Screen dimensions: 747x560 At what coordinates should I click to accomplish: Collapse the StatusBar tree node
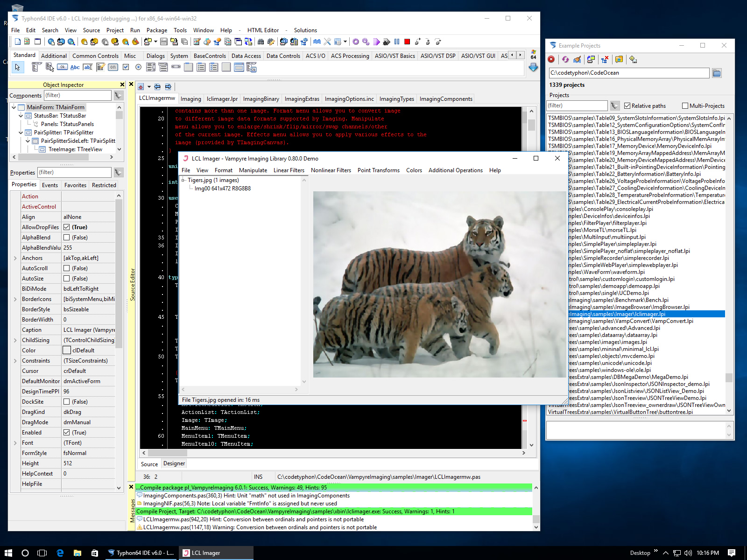(21, 116)
